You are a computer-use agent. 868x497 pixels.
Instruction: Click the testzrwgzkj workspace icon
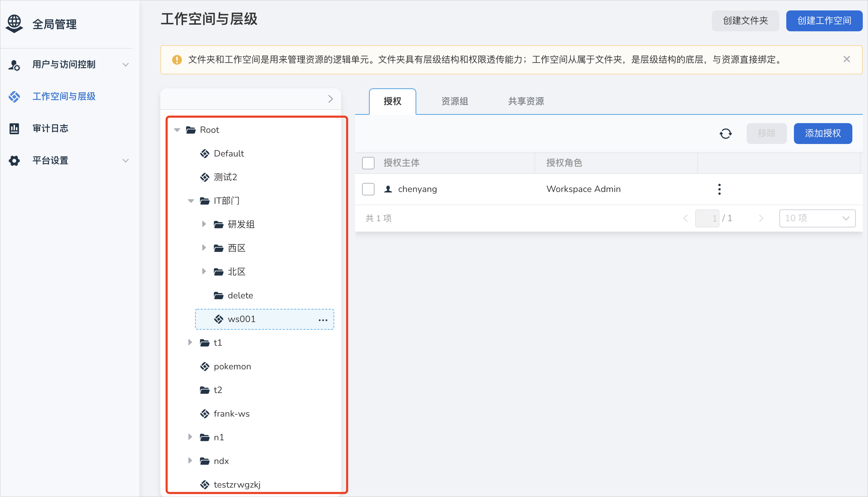coord(205,485)
